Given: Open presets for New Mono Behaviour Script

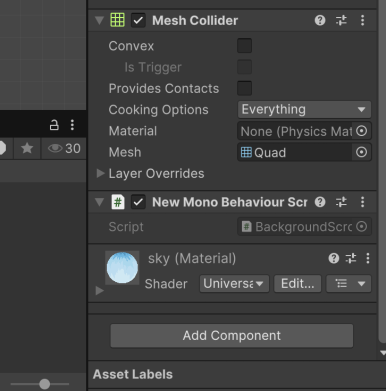Looking at the screenshot, I should 341,202.
